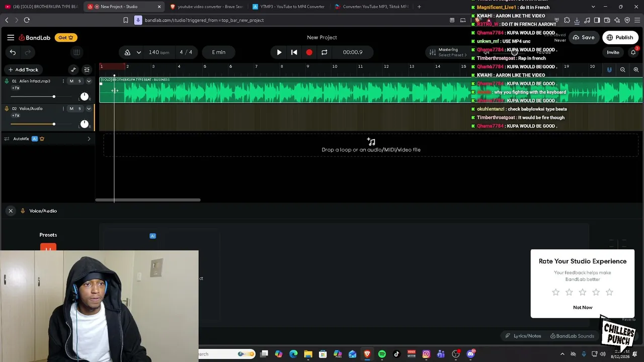Expand the Alien infact.mp3 track options chevron

[89, 81]
